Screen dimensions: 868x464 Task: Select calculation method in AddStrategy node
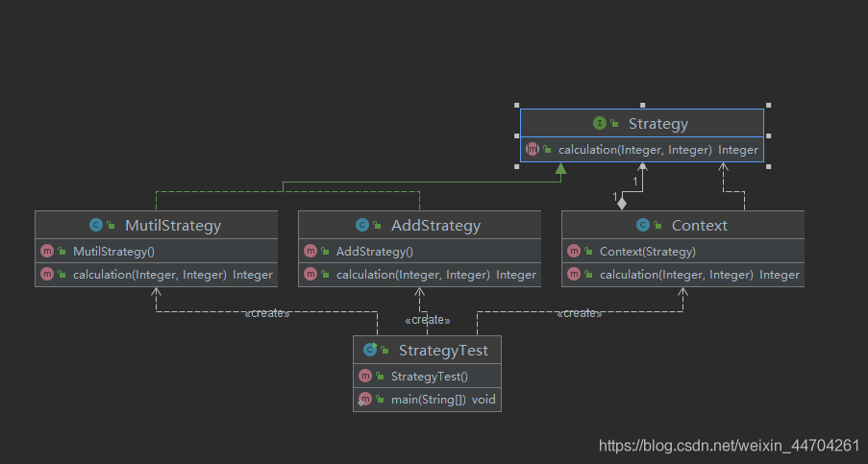tap(420, 275)
